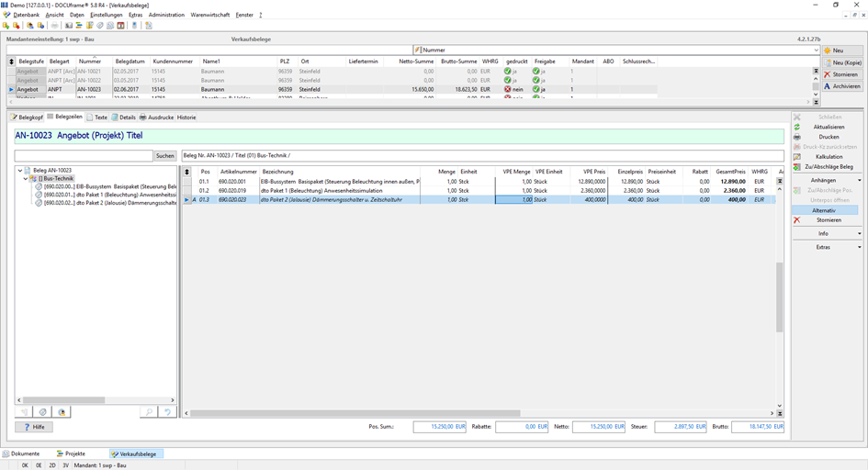Click the position grid vertical scrollbar thumb
The image size is (868, 470).
[x=780, y=297]
